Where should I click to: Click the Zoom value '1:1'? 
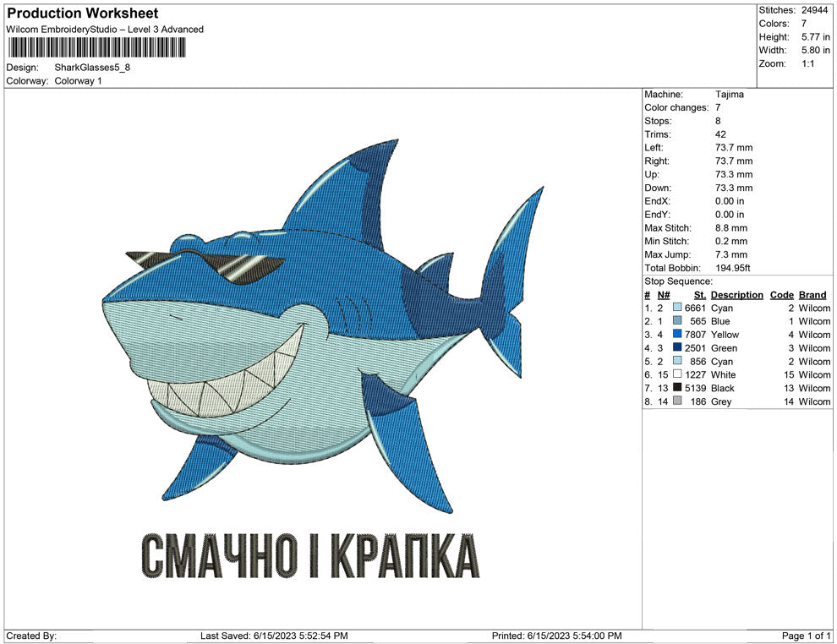pos(807,63)
